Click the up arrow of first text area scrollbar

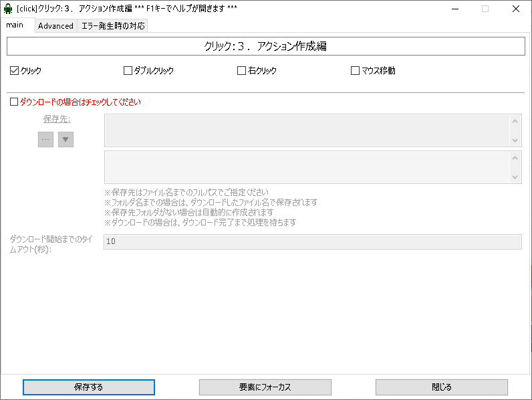(515, 121)
